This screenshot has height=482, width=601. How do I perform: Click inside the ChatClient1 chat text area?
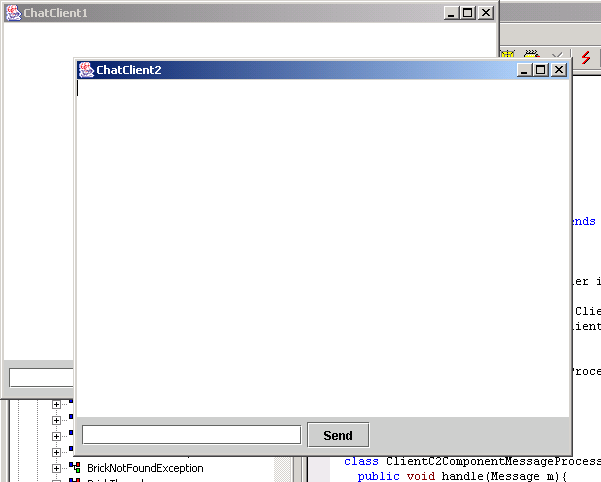pyautogui.click(x=38, y=192)
